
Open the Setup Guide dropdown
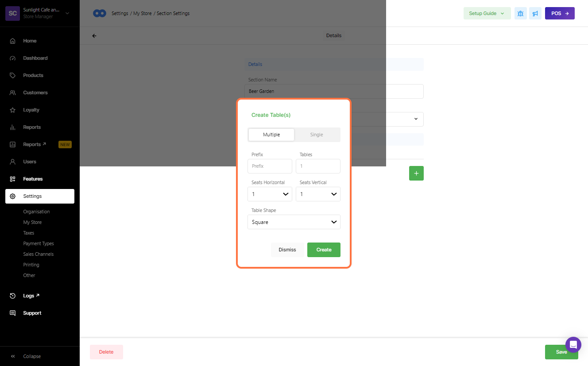487,13
